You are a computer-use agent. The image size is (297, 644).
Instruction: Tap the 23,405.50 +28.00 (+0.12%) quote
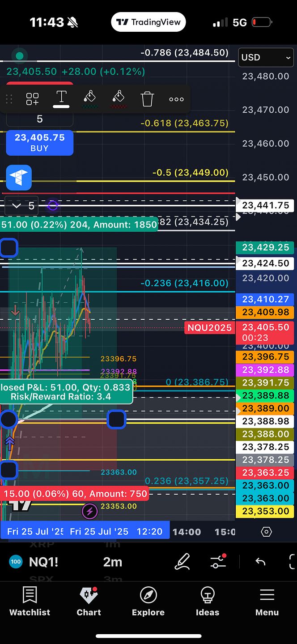76,72
